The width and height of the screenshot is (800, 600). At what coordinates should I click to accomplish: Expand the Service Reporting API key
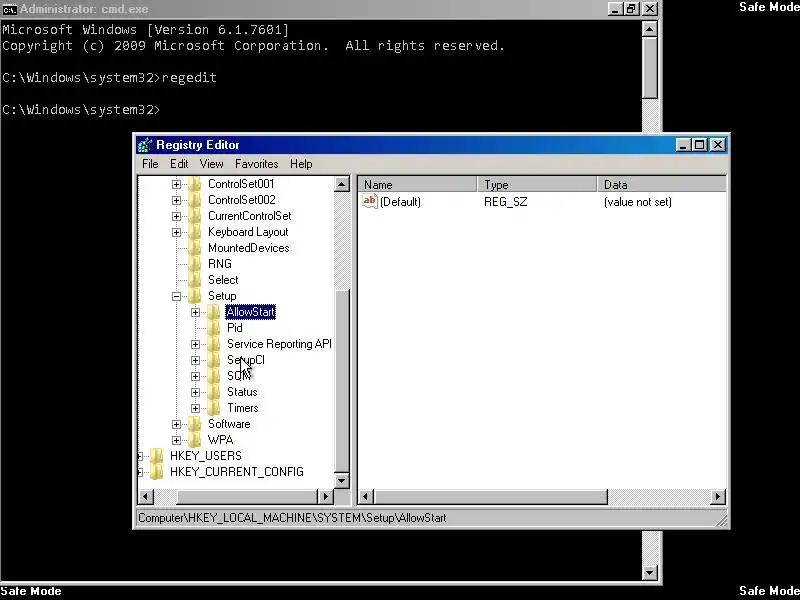195,344
